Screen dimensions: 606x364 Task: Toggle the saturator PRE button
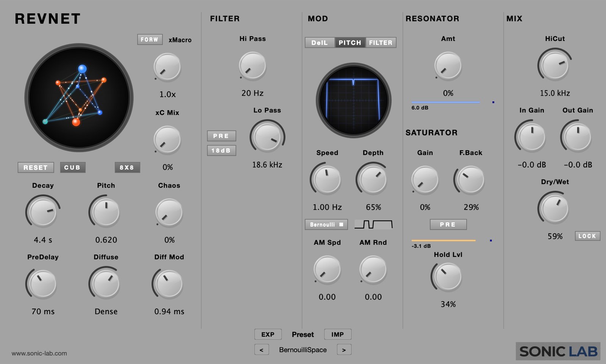pyautogui.click(x=448, y=224)
